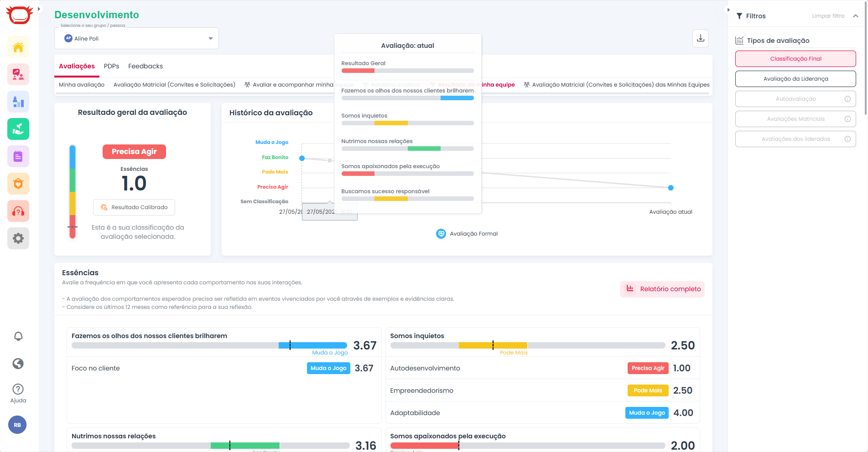Click the Relatório completo button
This screenshot has width=868, height=452.
click(x=662, y=289)
